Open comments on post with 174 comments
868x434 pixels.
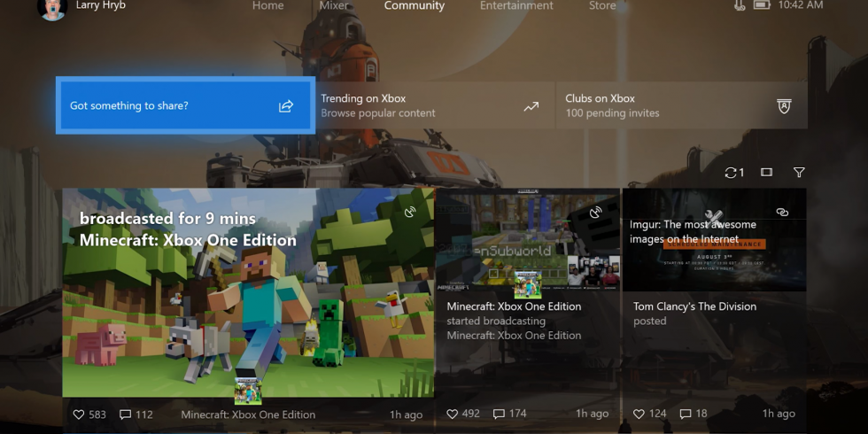point(510,414)
